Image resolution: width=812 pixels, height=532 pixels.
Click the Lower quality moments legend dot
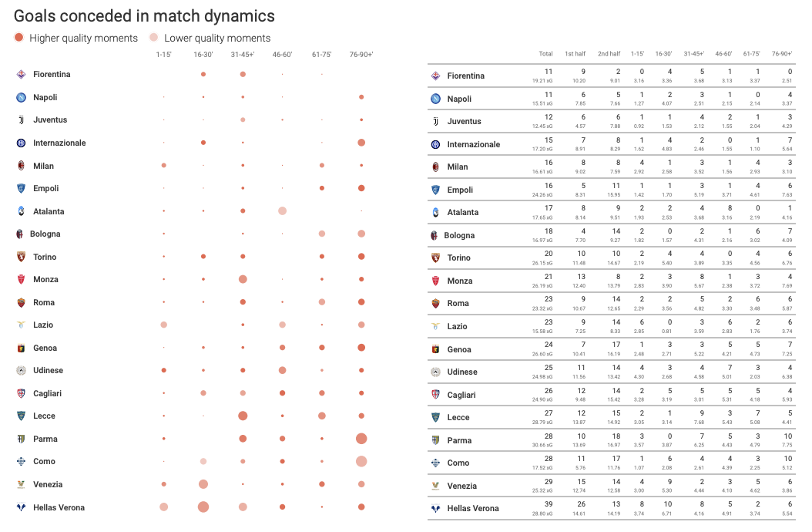154,38
